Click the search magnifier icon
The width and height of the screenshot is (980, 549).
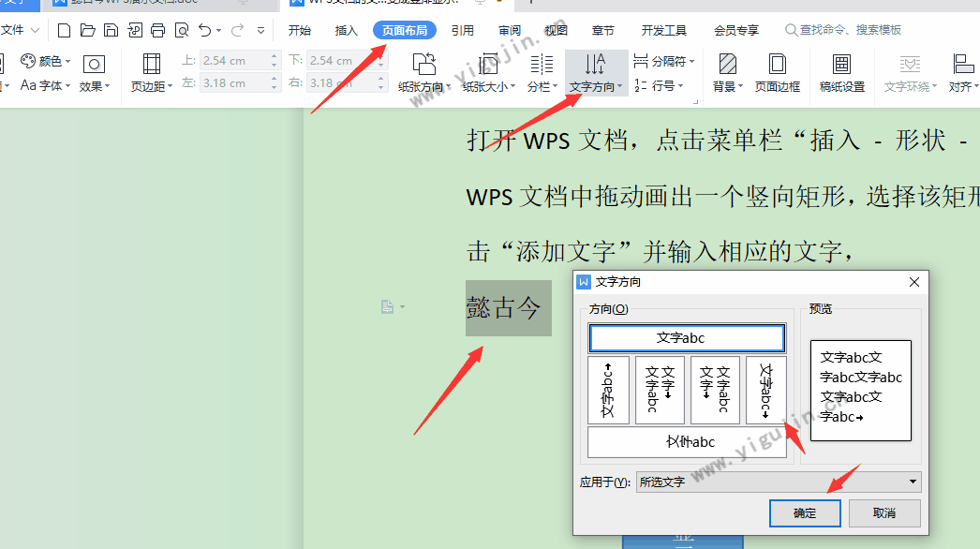(791, 30)
